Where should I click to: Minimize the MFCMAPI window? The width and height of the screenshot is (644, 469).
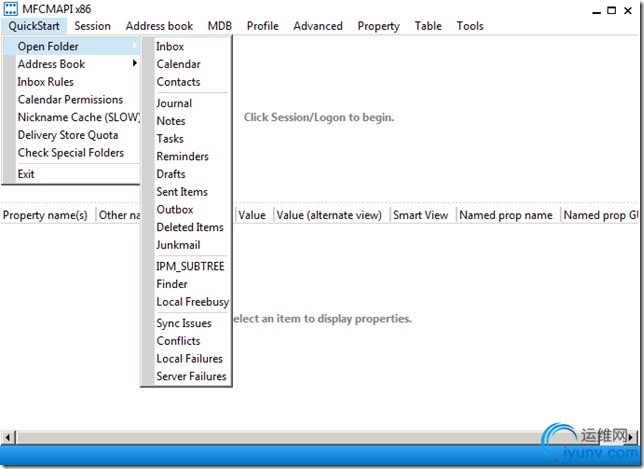[x=596, y=11]
